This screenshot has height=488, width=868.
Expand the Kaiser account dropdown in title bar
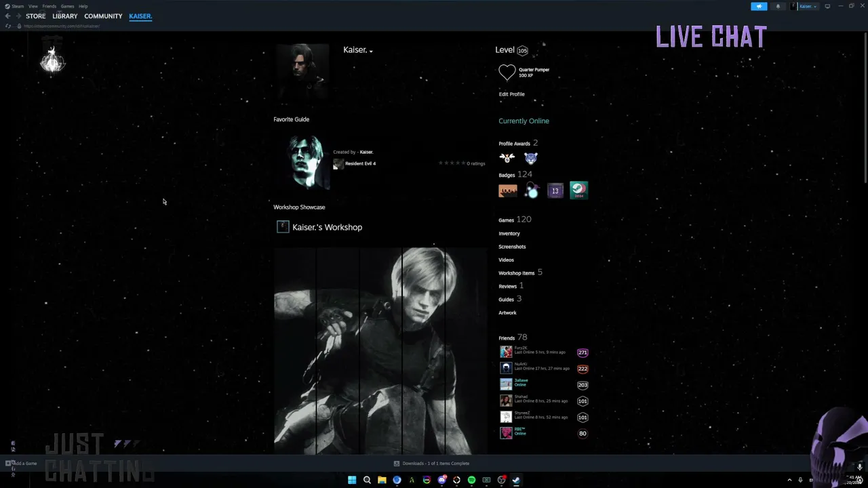[x=805, y=6]
